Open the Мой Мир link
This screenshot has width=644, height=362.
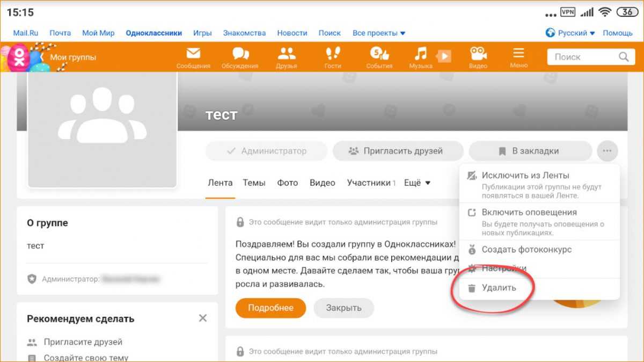[98, 33]
